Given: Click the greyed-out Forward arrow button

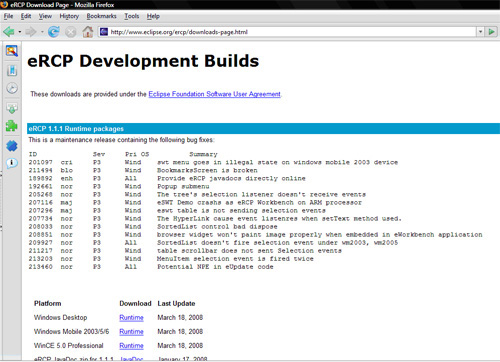Looking at the screenshot, I should click(31, 32).
